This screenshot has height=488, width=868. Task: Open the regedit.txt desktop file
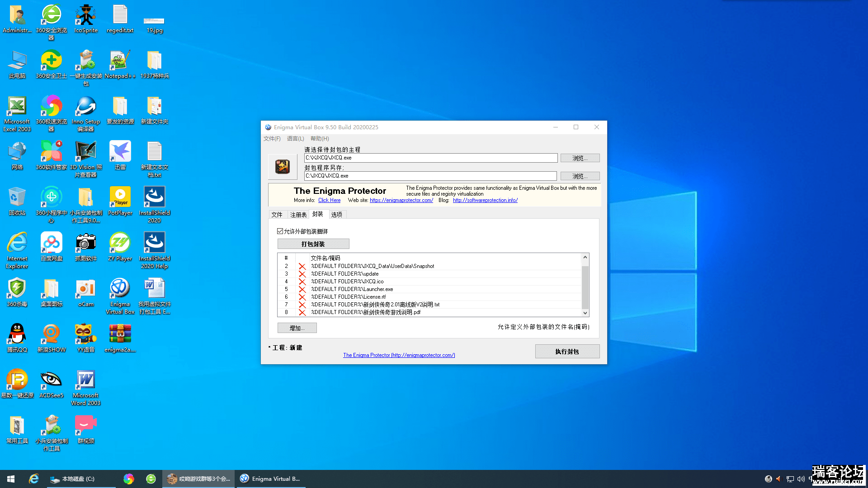[120, 19]
